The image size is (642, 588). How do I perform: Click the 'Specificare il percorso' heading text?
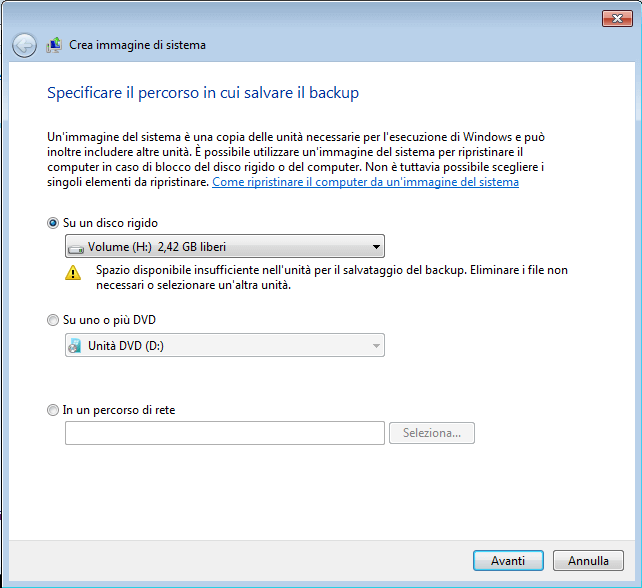(203, 93)
